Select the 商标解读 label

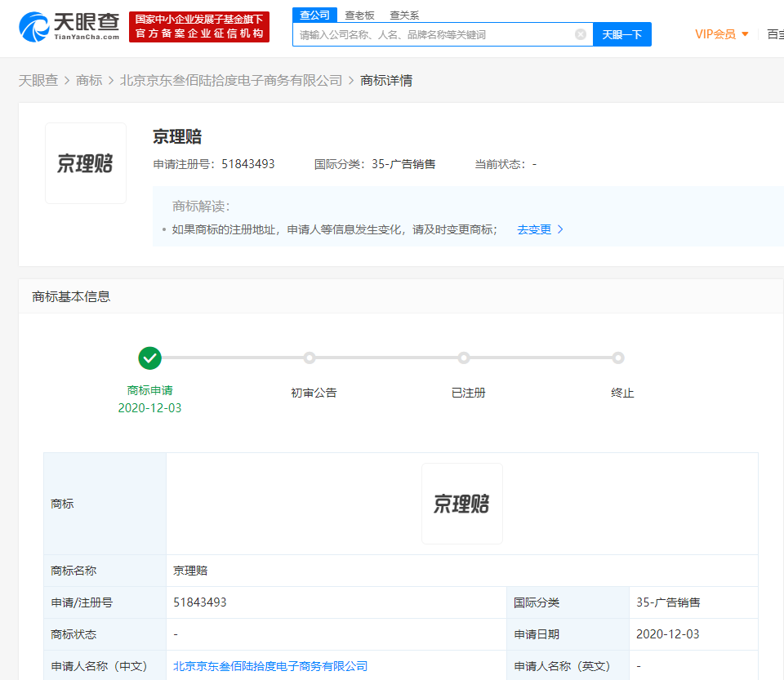(x=201, y=207)
